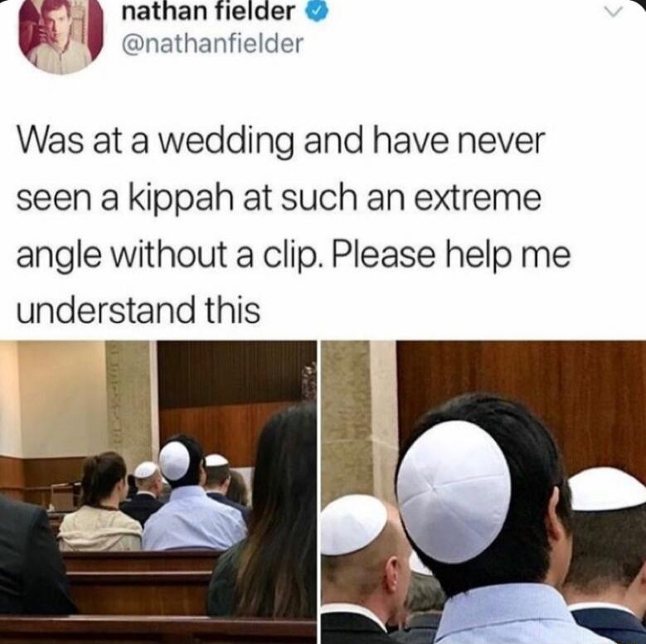The height and width of the screenshot is (644, 646).
Task: Click the large tilted white kippah in right photo
Action: point(454,491)
